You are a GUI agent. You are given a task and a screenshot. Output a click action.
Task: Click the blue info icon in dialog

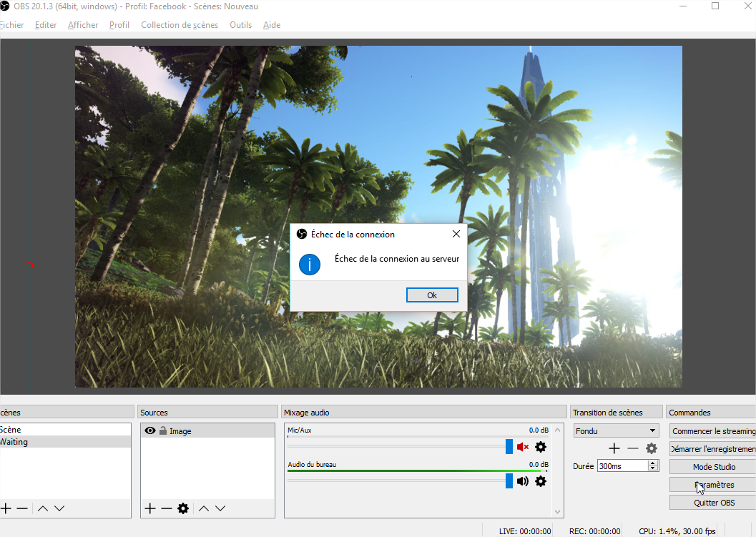pyautogui.click(x=310, y=265)
